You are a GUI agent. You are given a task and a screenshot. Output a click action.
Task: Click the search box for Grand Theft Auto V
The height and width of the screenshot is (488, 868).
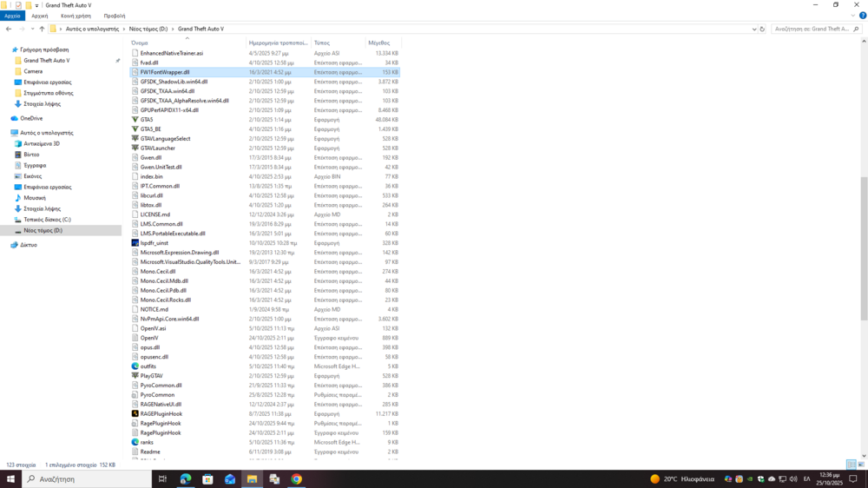click(812, 29)
